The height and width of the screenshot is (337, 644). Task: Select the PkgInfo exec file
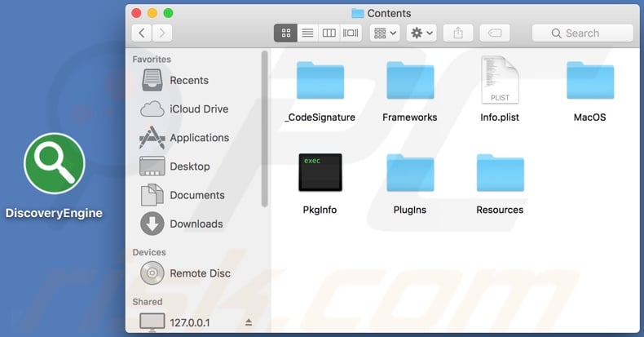pos(320,173)
